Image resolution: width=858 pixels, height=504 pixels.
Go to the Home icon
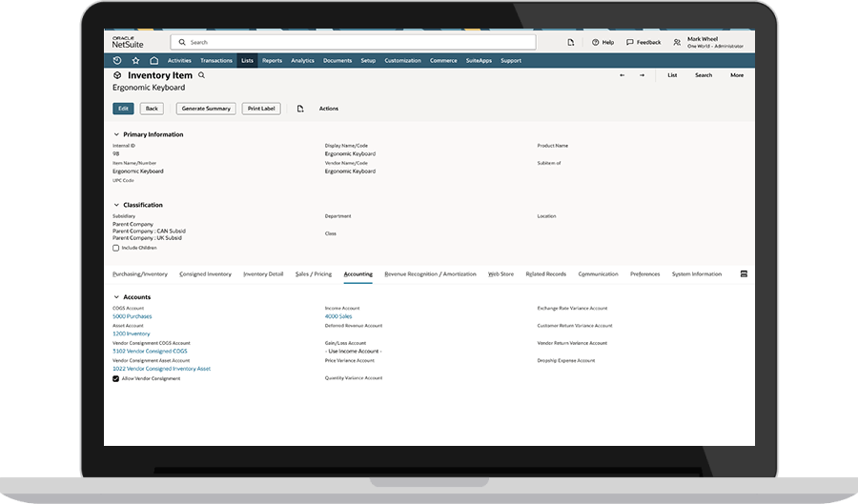[154, 61]
